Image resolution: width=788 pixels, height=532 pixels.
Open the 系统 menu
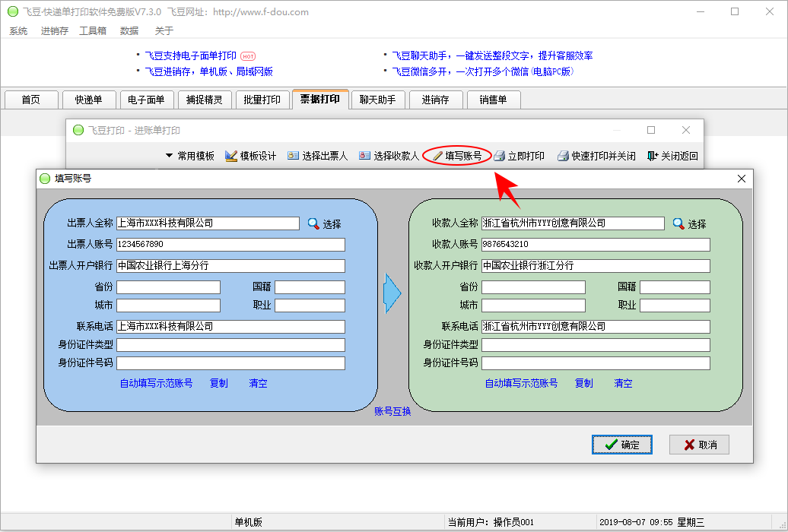tap(18, 30)
